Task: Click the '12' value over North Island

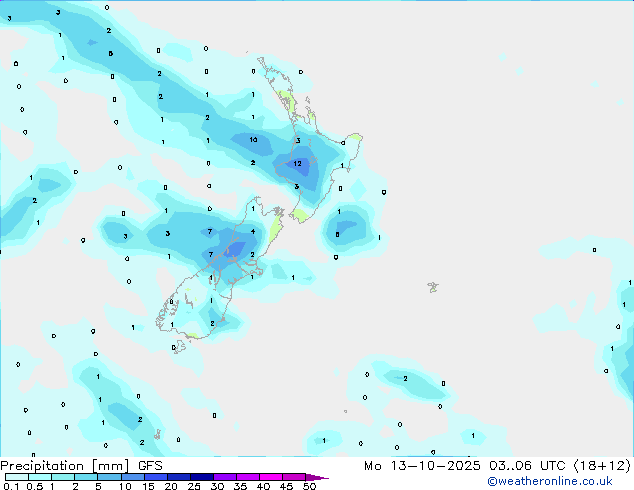Action: [x=297, y=163]
